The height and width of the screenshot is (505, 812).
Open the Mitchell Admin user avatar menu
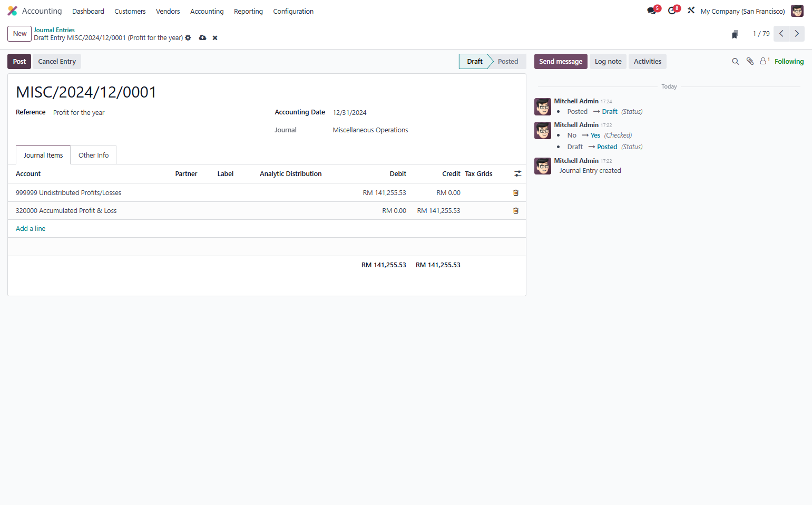pos(797,11)
